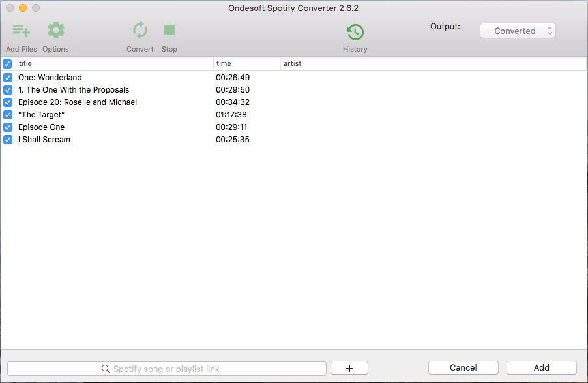Start conversion with the Convert icon
588x383 pixels.
coord(140,31)
